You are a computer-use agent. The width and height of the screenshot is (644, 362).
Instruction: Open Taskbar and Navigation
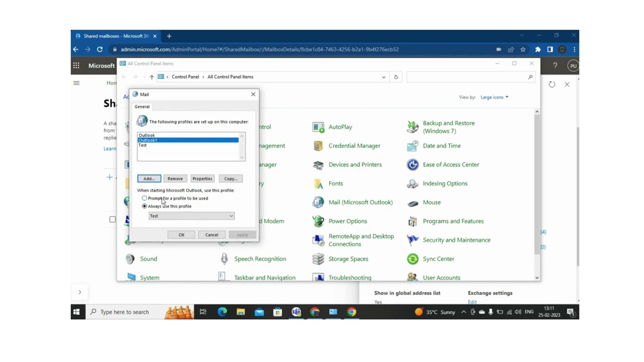tap(257, 278)
